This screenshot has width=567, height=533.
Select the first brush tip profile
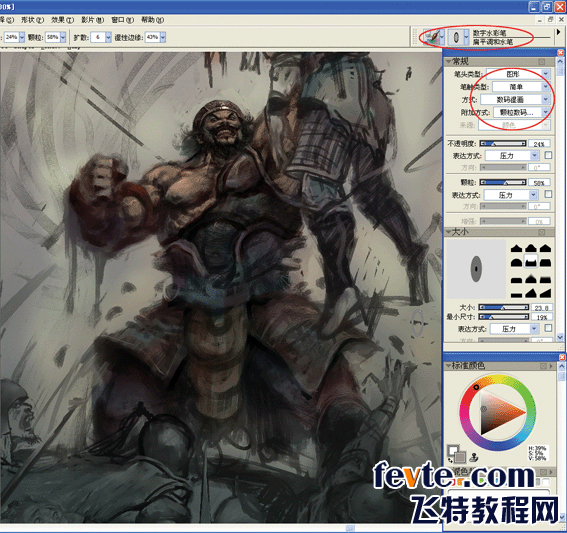[x=516, y=248]
